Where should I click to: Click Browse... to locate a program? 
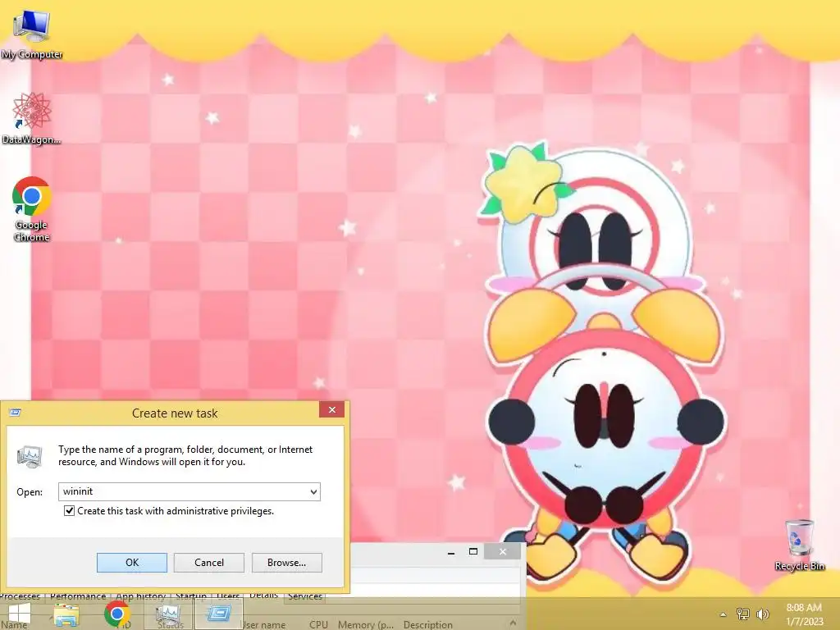tap(286, 563)
